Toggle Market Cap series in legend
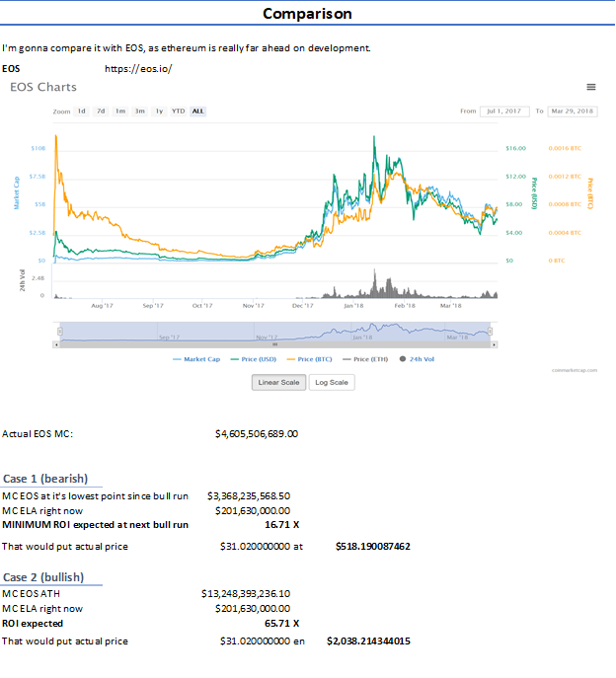The width and height of the screenshot is (616, 678). coord(196,359)
